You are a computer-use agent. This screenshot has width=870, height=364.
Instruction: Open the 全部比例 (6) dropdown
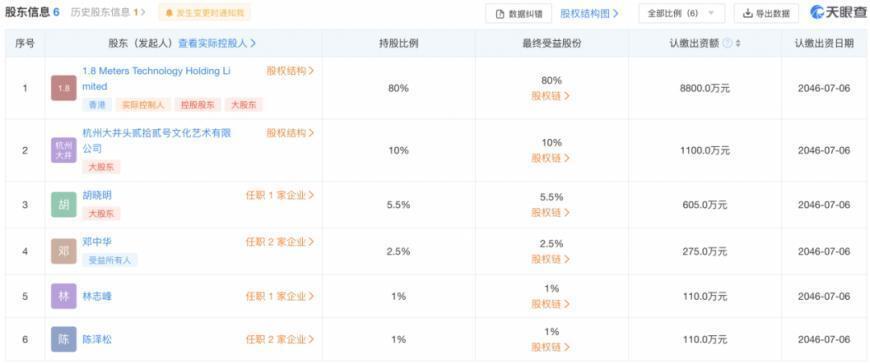(x=681, y=13)
